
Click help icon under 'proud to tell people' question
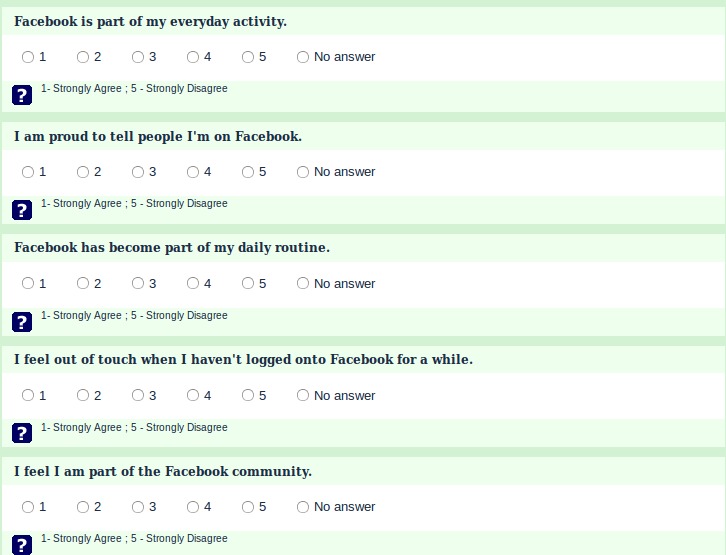pyautogui.click(x=22, y=210)
